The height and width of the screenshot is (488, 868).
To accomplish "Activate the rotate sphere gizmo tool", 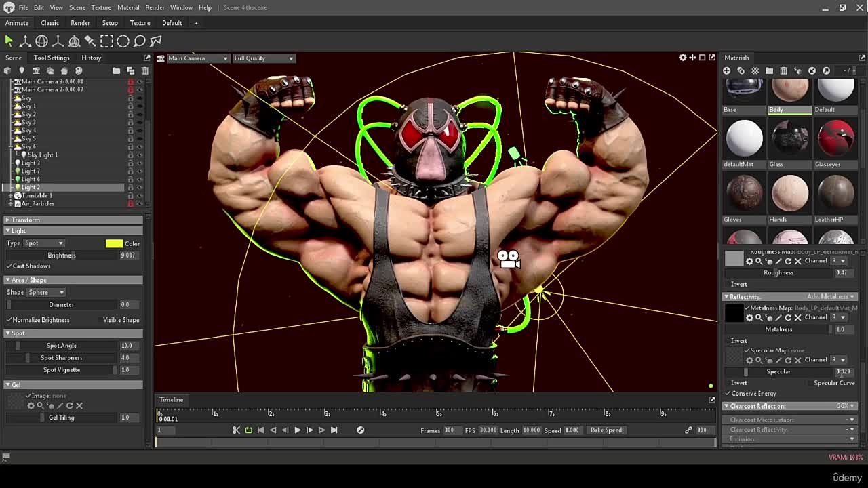I will coord(41,41).
